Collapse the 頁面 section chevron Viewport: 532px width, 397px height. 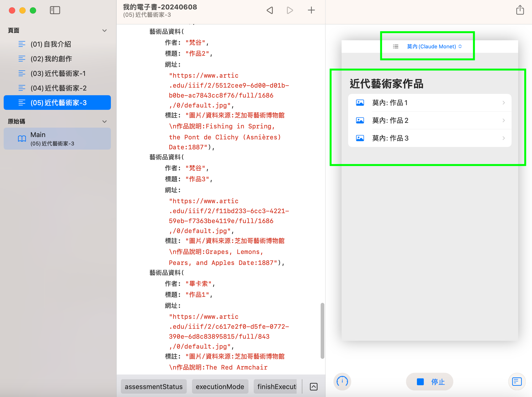[x=105, y=31]
